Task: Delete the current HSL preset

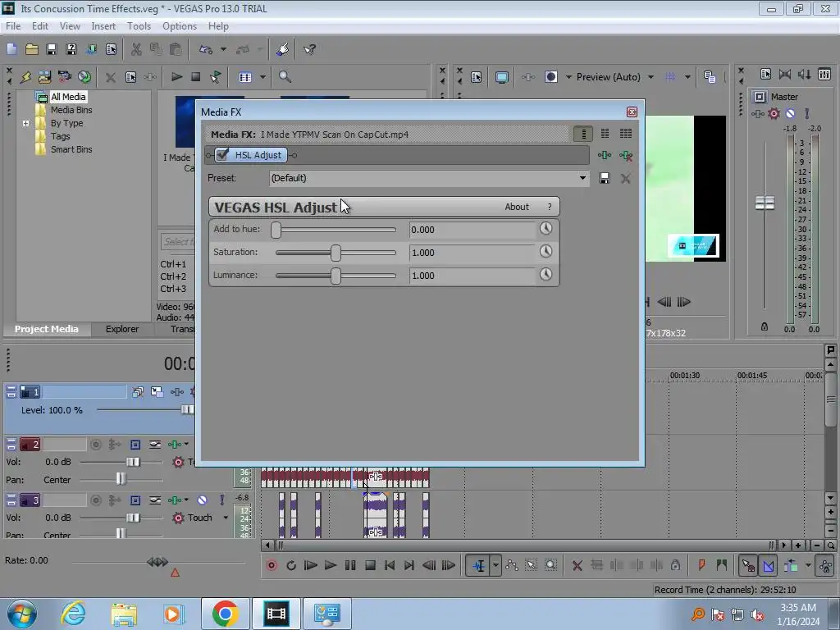Action: coord(625,178)
